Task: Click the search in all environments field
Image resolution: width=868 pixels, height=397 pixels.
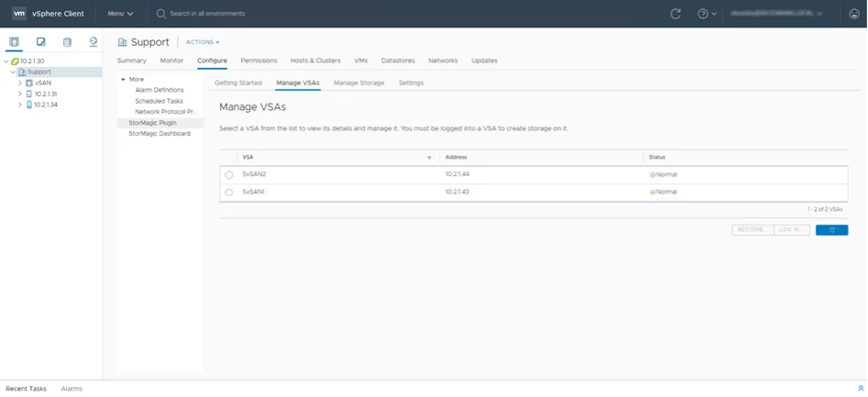Action: coord(207,14)
